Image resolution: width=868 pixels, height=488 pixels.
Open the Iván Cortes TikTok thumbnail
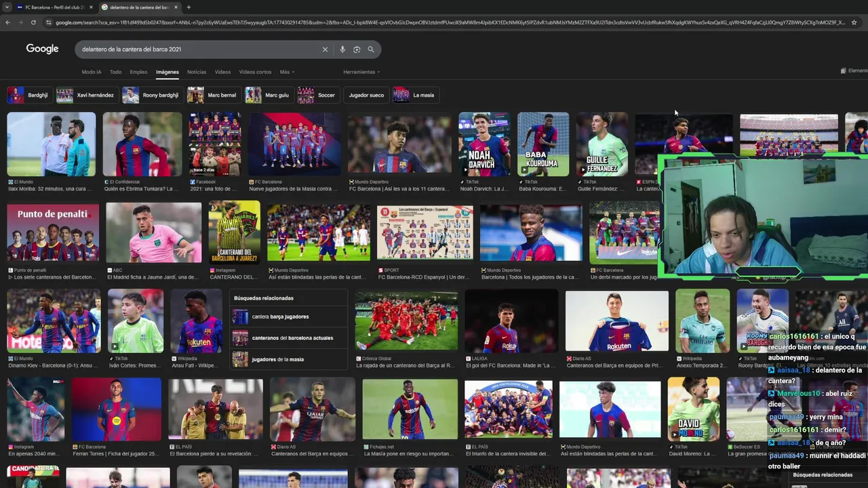click(x=136, y=321)
